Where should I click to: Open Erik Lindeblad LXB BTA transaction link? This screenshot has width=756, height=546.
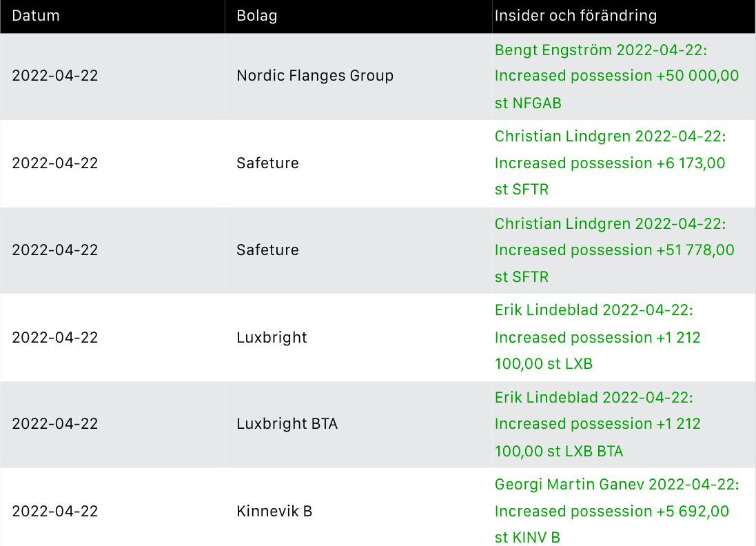(597, 424)
